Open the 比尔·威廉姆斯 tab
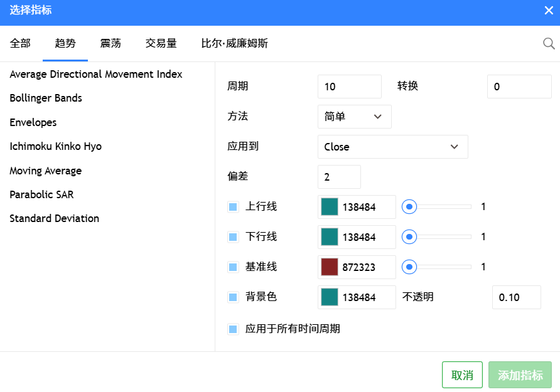The image size is (560, 392). click(x=234, y=43)
